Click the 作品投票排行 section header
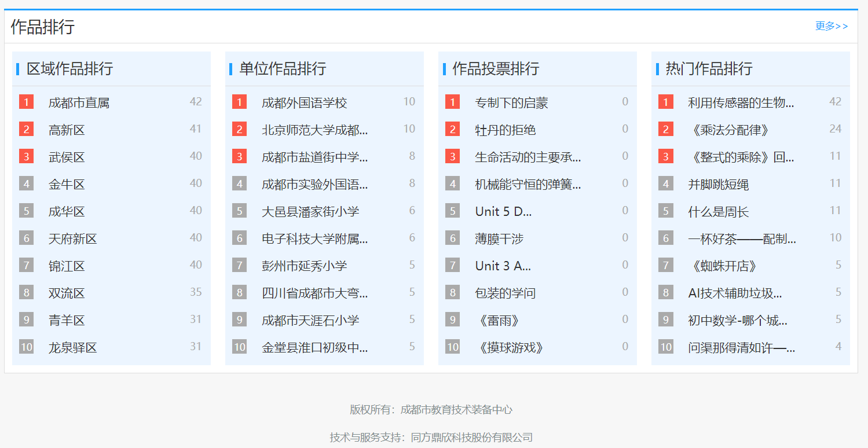This screenshot has height=448, width=868. (496, 69)
